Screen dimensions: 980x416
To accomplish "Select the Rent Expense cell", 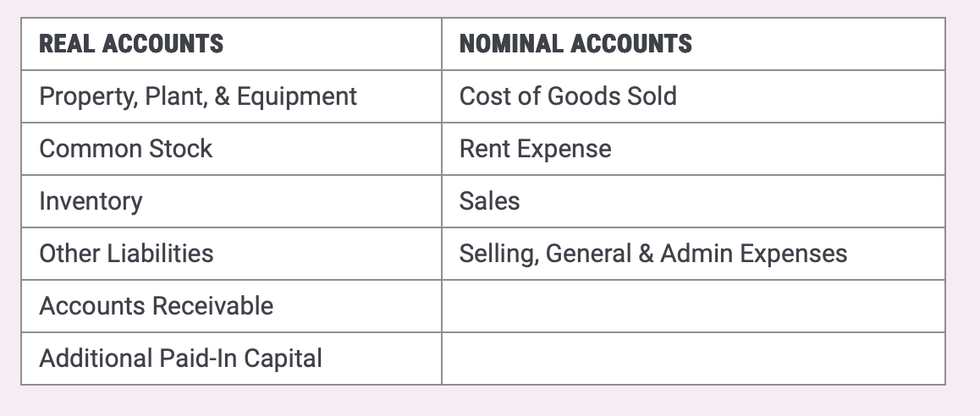I will click(x=535, y=149).
